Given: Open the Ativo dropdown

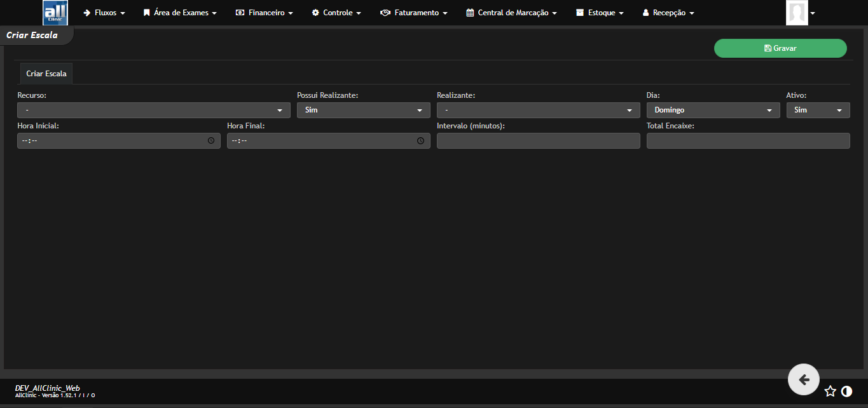Looking at the screenshot, I should click(x=818, y=111).
